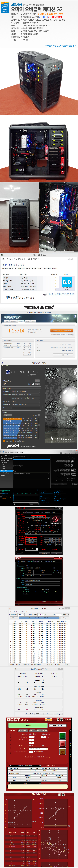
Task: Click the Save button in 3DMark 11
Action: pos(68,355)
